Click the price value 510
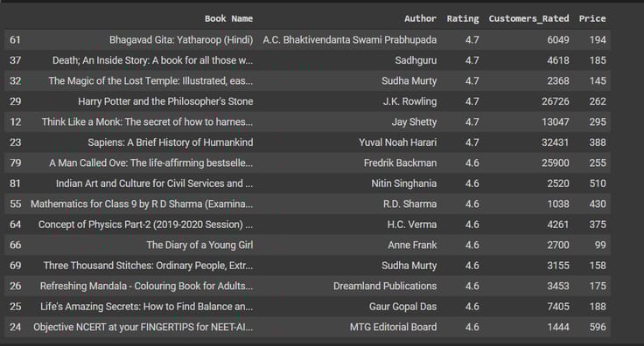The height and width of the screenshot is (346, 644). click(598, 183)
